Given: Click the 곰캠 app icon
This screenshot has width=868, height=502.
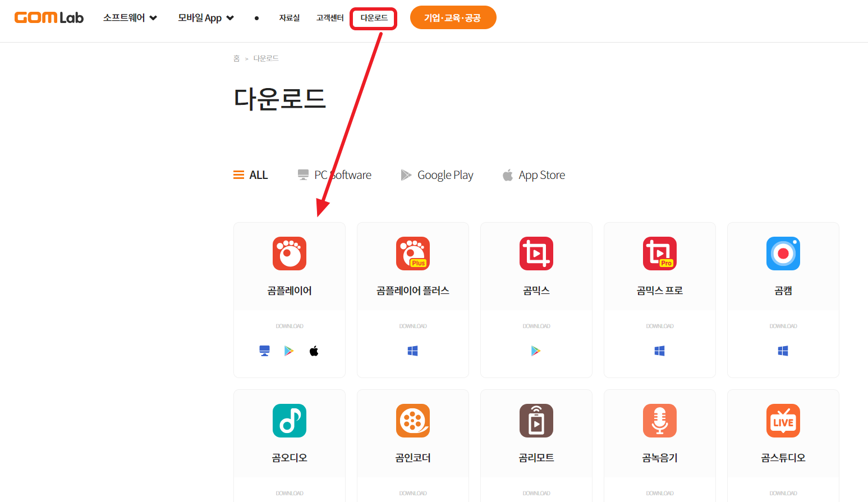Looking at the screenshot, I should click(x=783, y=254).
